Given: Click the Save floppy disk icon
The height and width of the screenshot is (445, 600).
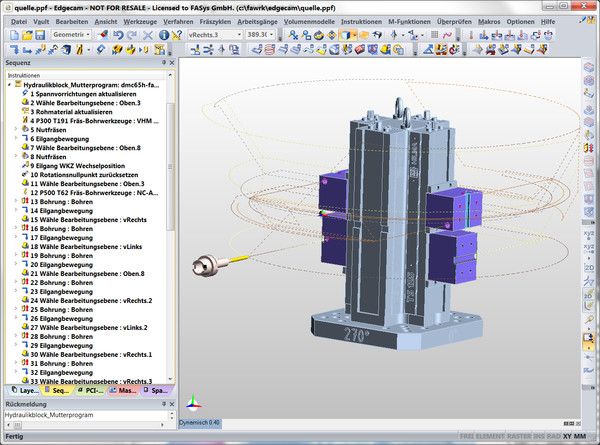Looking at the screenshot, I should 40,35.
